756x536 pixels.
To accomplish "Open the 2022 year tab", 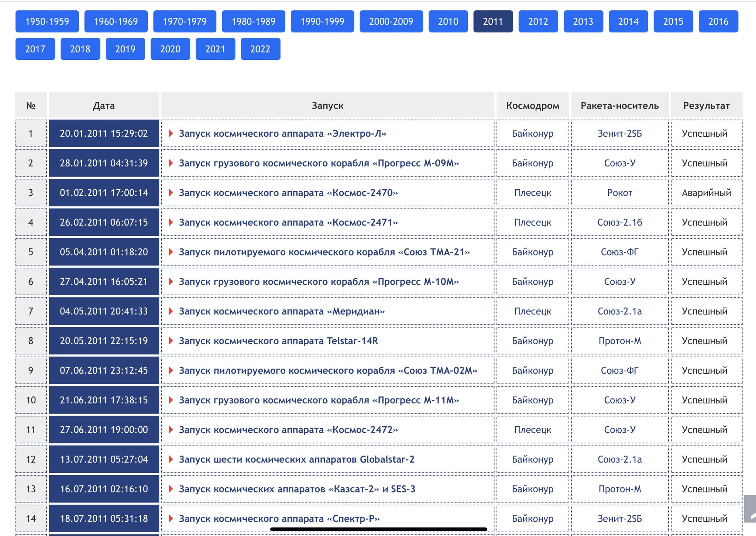I will (x=260, y=49).
